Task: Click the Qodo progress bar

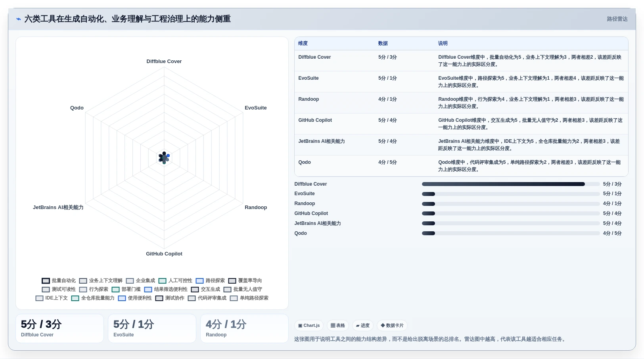Action: tap(511, 233)
